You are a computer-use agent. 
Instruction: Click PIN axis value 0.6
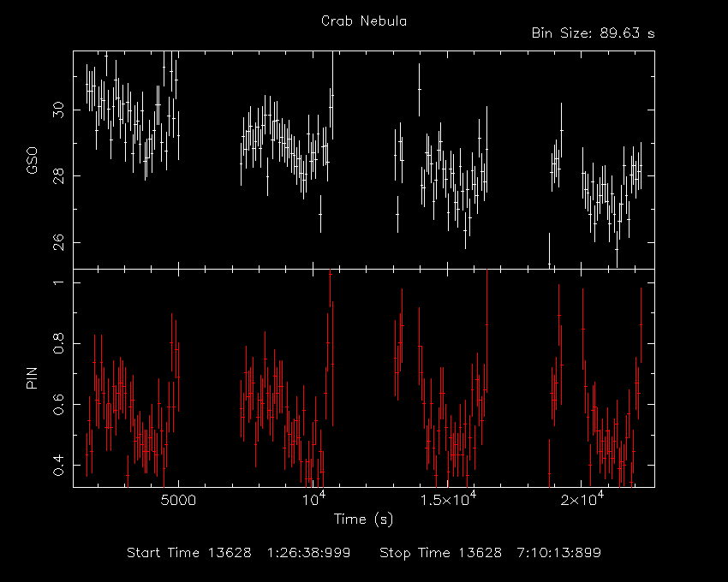(58, 404)
